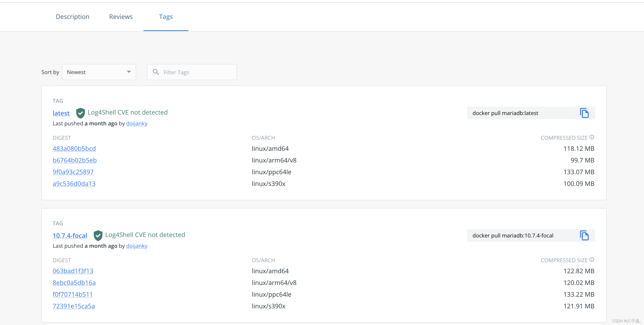Click the Filter Tags input field
The width and height of the screenshot is (644, 325).
tap(198, 72)
